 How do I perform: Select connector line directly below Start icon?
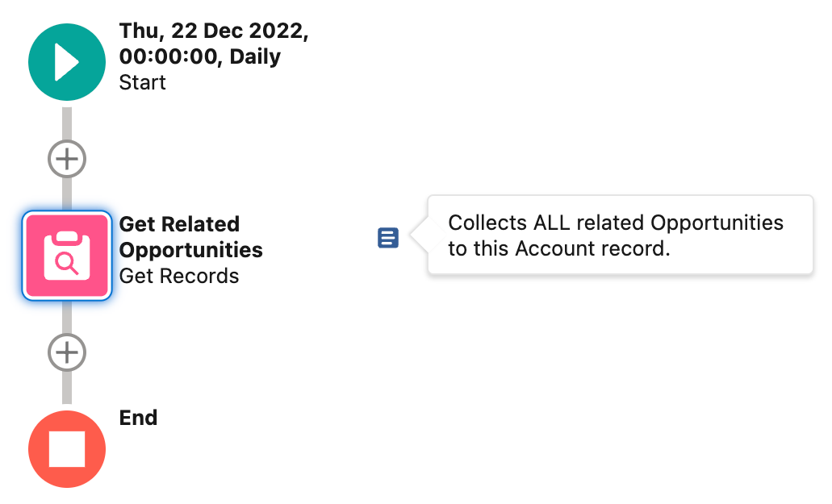(67, 123)
